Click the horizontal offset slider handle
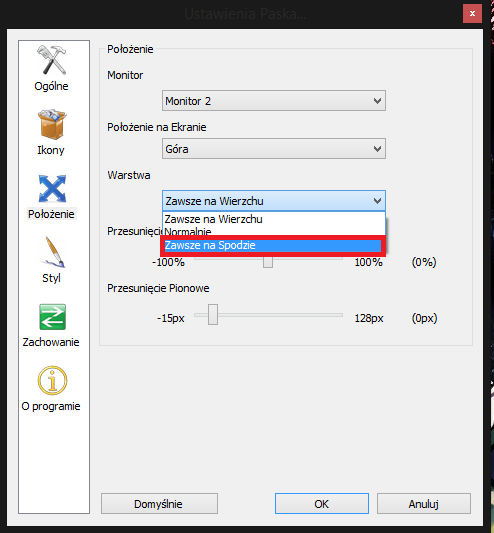494x533 pixels. 268,262
